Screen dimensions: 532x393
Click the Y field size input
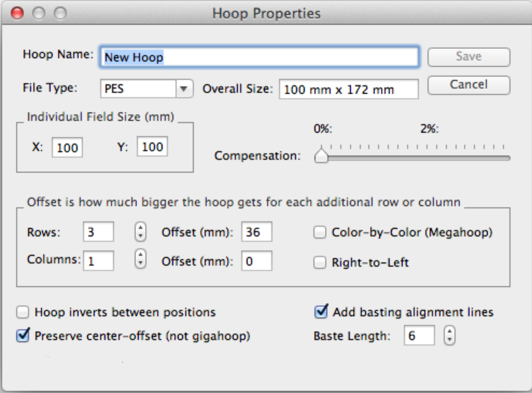click(x=152, y=147)
